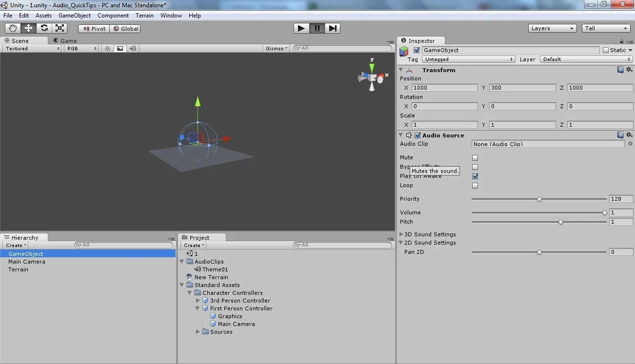This screenshot has height=364, width=635.
Task: Select the Hand tool
Action: 13,28
